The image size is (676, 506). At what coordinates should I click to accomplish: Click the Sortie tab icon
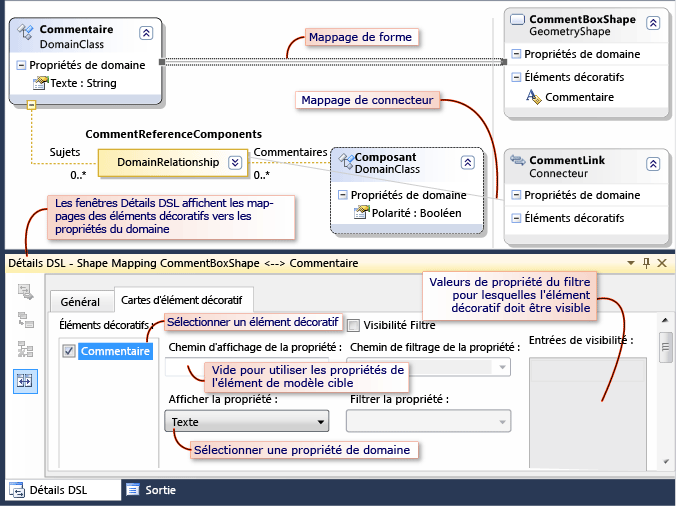coord(133,490)
